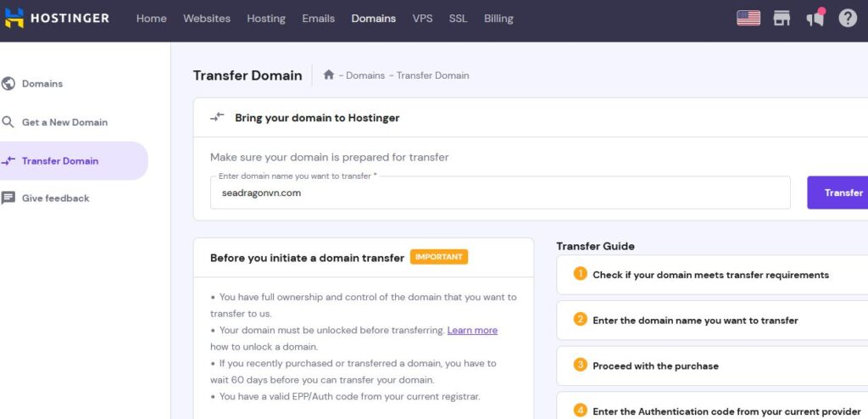Expand step 1 Check transfer requirements
The image size is (868, 419).
coord(710,275)
